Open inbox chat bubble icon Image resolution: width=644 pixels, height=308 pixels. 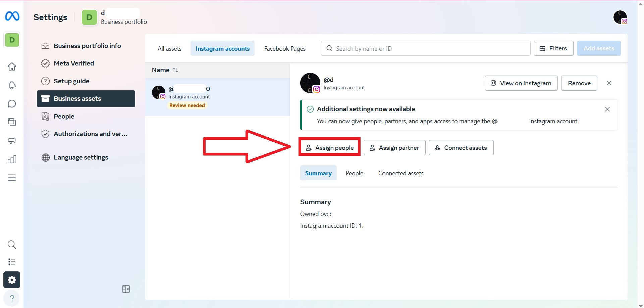(12, 103)
